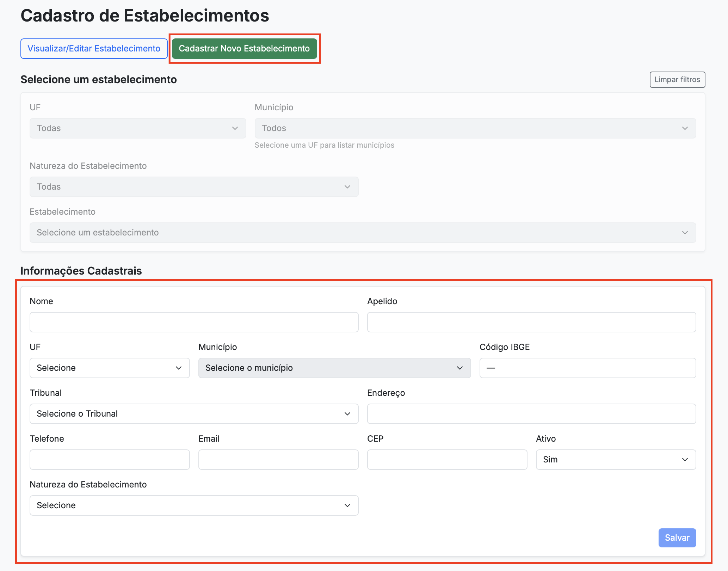Viewport: 728px width, 571px height.
Task: Open the filter UF dropdown showing Todas
Action: tap(138, 128)
